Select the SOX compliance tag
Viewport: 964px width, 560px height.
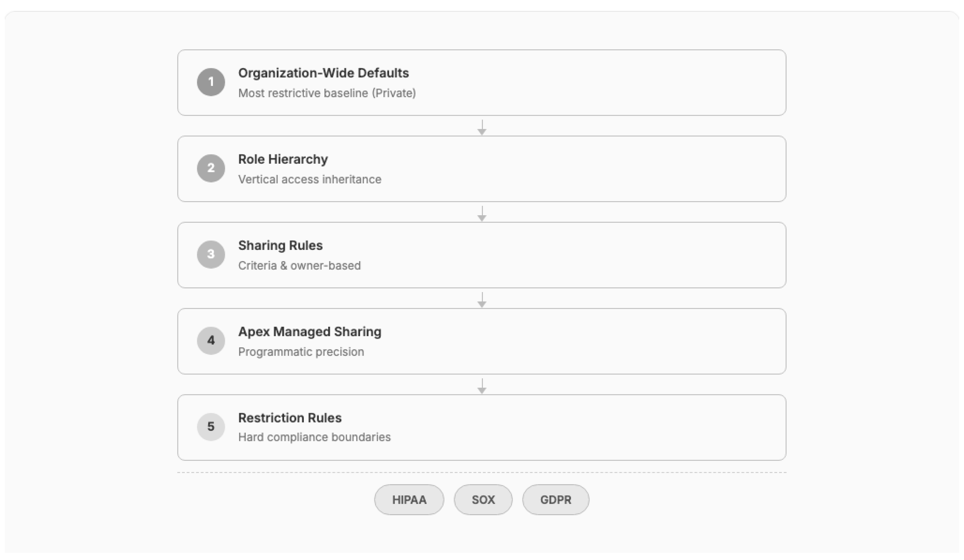(x=483, y=500)
